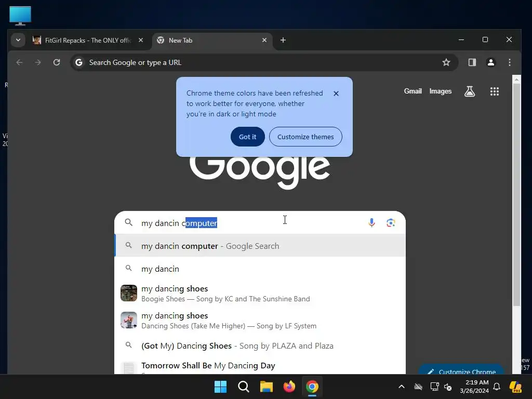Select suggestion my dancin computer

coord(260,246)
